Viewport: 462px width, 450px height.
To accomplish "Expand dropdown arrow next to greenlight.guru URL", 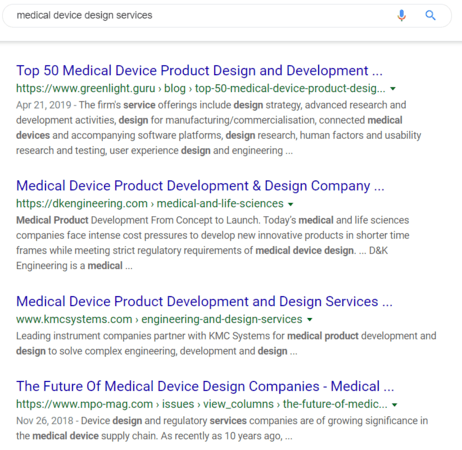I will 393,89.
